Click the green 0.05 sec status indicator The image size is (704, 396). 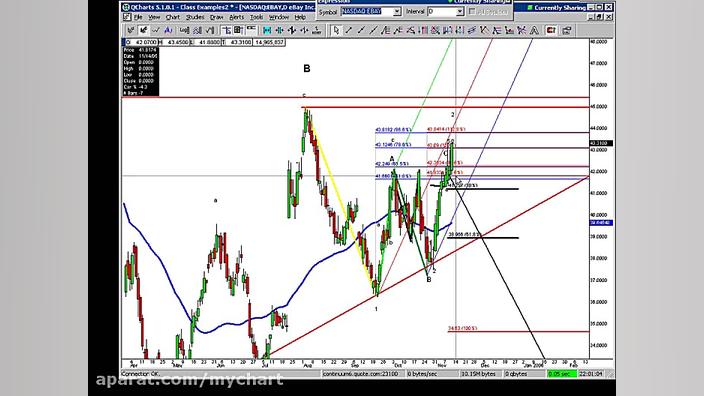(562, 374)
